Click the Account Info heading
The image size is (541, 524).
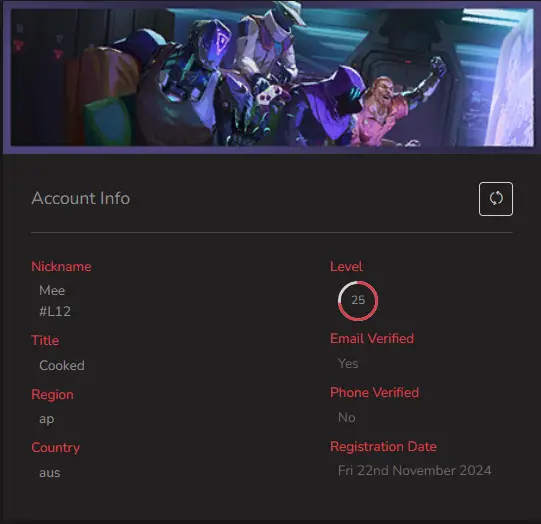pyautogui.click(x=81, y=198)
